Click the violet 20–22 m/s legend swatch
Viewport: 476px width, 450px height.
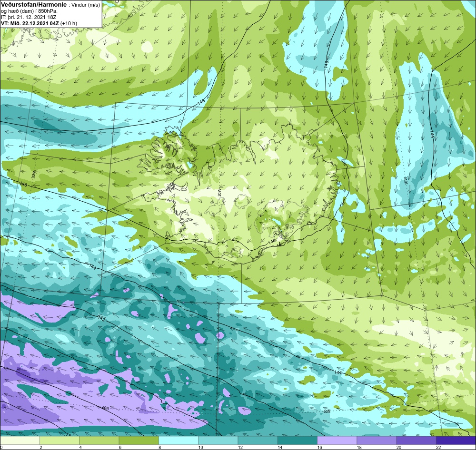(416, 440)
